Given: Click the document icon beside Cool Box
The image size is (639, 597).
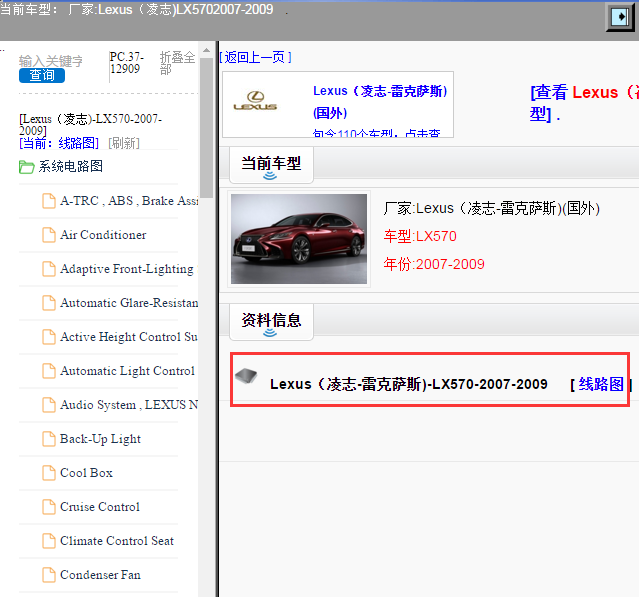Looking at the screenshot, I should tap(49, 473).
